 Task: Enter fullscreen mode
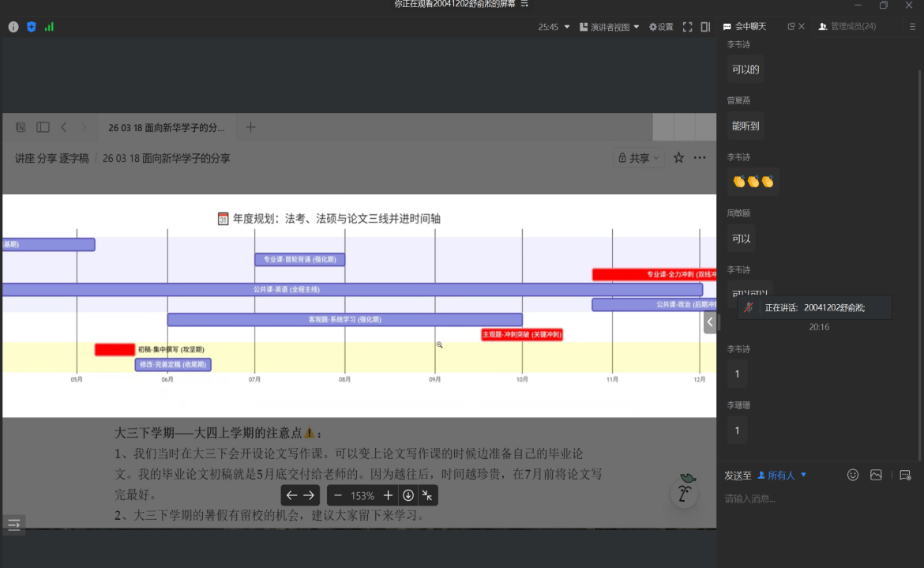click(x=687, y=27)
